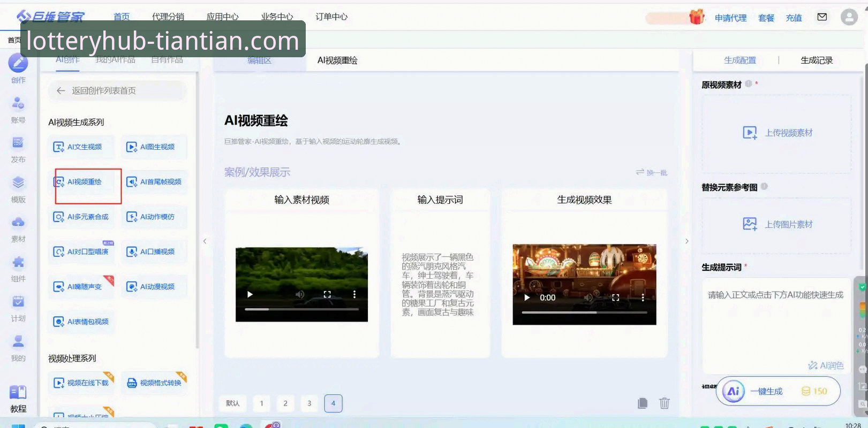Select page 4 in pagination

coord(333,403)
